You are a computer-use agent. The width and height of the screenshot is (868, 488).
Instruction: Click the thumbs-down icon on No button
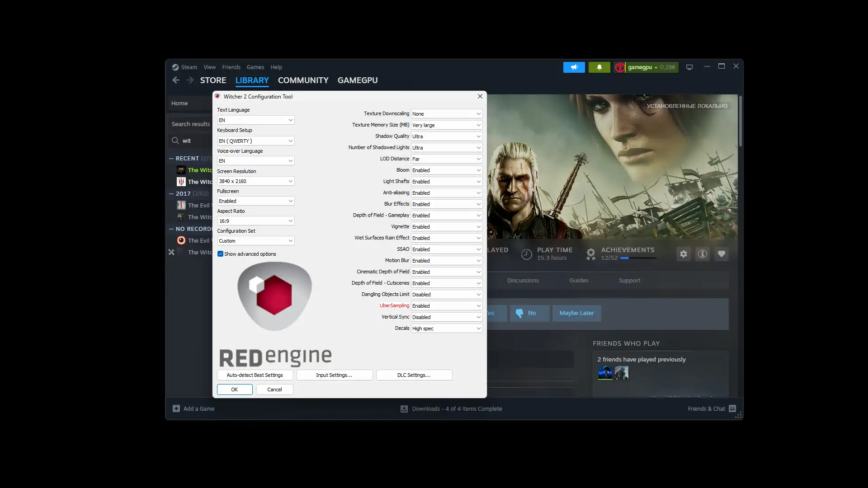tap(519, 313)
